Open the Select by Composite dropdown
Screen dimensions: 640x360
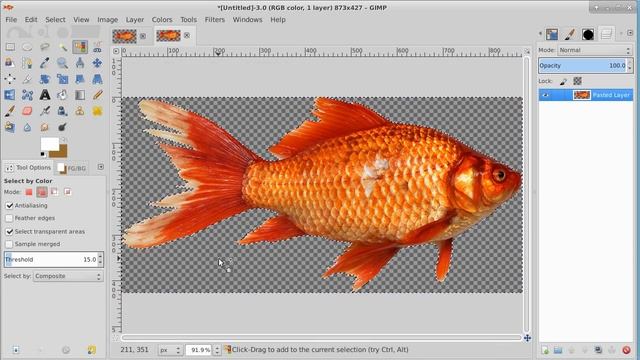[x=68, y=276]
